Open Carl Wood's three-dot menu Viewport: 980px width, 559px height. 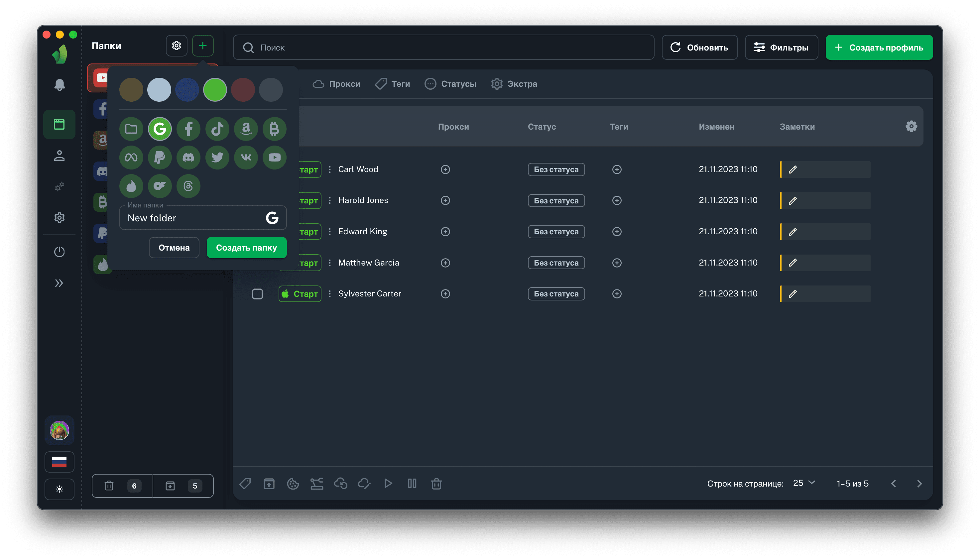[329, 169]
